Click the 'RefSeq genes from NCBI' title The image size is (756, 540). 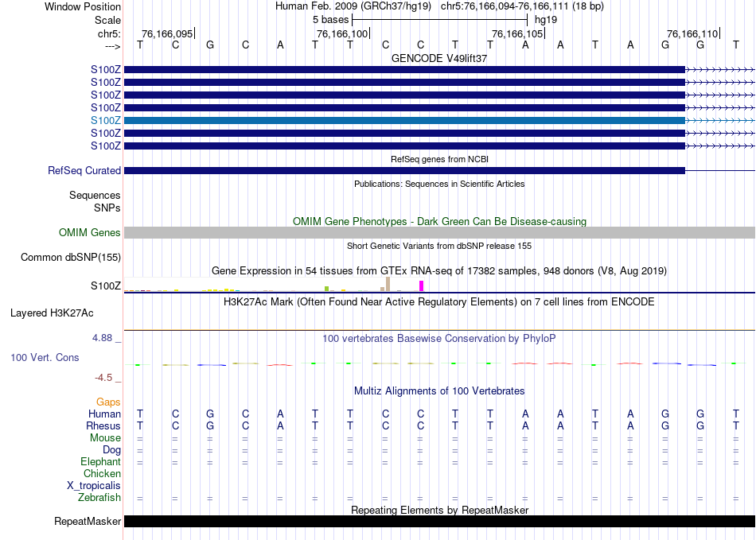(x=439, y=159)
